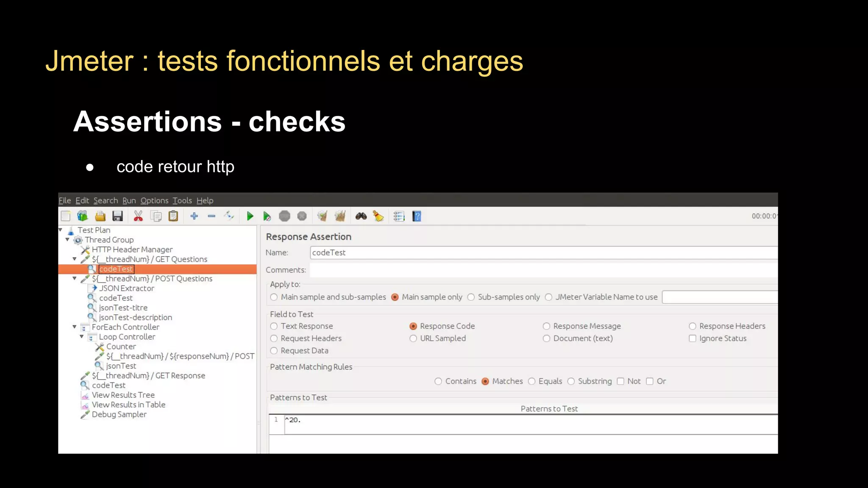The image size is (868, 488).
Task: Open the Tools menu
Action: click(182, 201)
